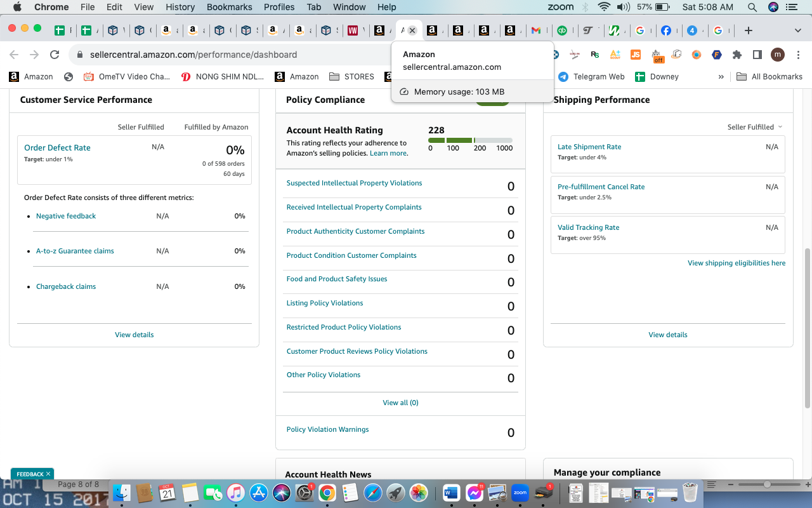Open the Valid Tracking Rate link
The image size is (812, 508).
click(x=588, y=227)
